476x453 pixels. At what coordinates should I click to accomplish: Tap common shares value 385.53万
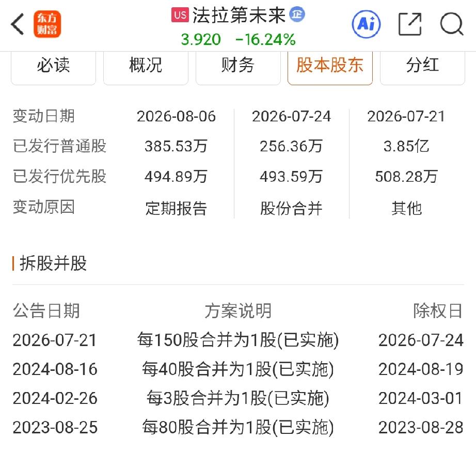click(x=176, y=146)
